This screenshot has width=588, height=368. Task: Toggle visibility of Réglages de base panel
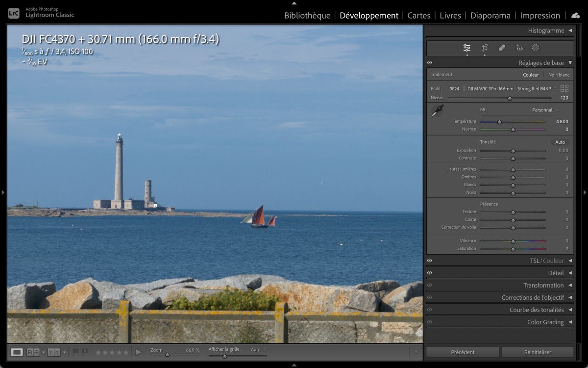coord(430,63)
